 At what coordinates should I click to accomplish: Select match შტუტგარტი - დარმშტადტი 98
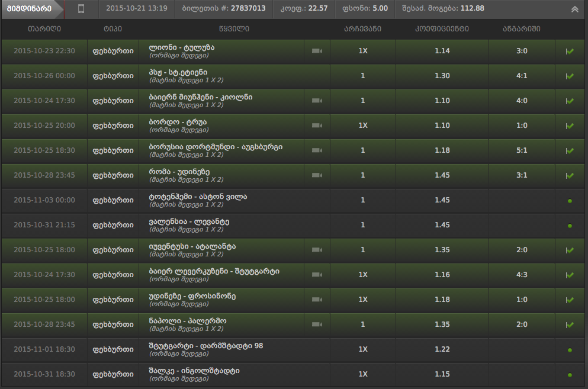coord(206,346)
